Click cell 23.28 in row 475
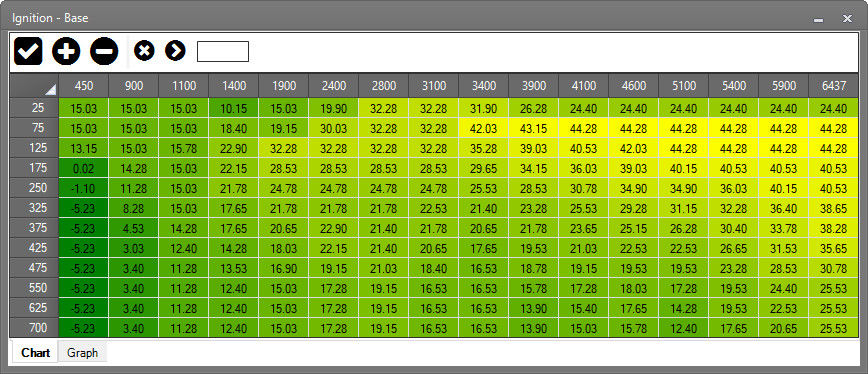Screen dimensions: 868x374 tap(733, 268)
